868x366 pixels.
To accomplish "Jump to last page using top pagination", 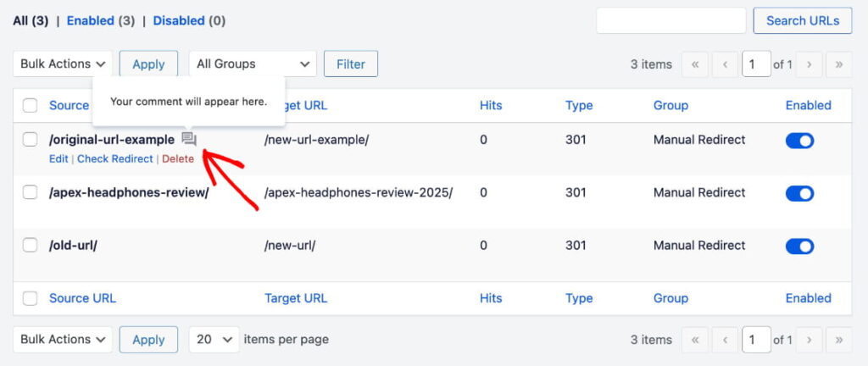I will click(839, 64).
